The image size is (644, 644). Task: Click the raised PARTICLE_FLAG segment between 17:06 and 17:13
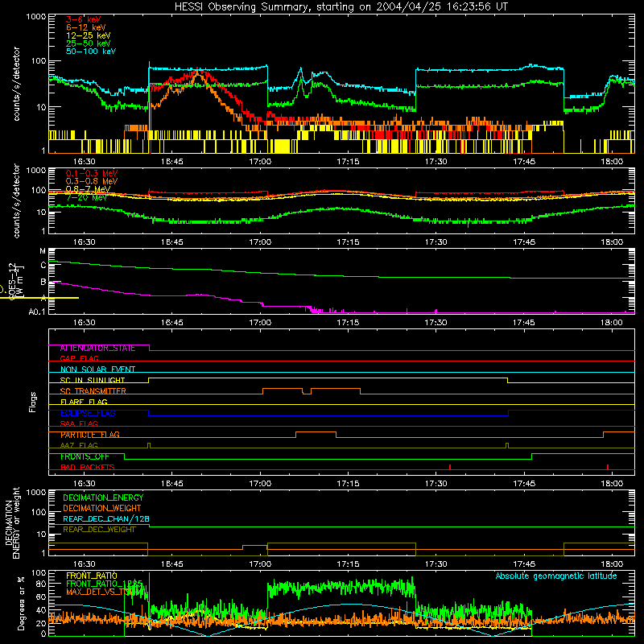(x=316, y=432)
